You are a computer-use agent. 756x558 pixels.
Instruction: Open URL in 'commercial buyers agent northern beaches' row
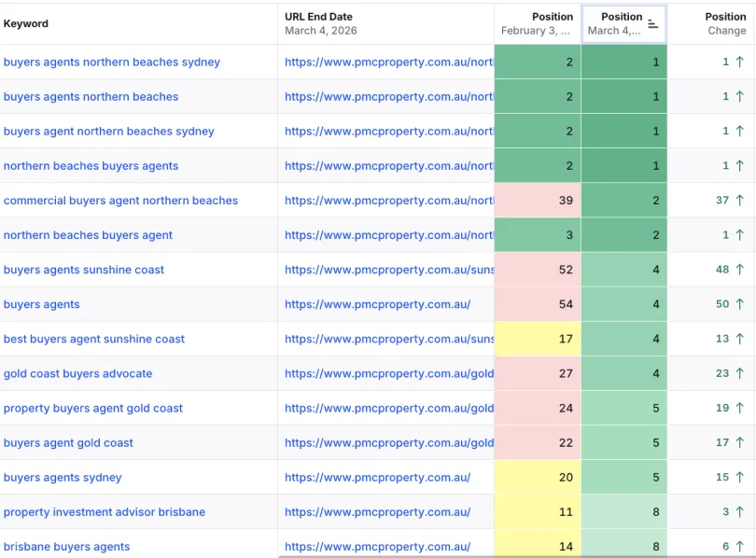[x=389, y=201]
